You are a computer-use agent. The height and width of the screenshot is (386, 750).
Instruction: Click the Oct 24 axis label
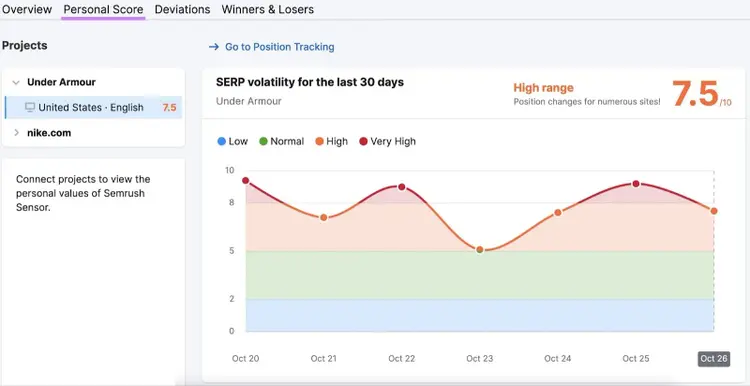pos(558,359)
